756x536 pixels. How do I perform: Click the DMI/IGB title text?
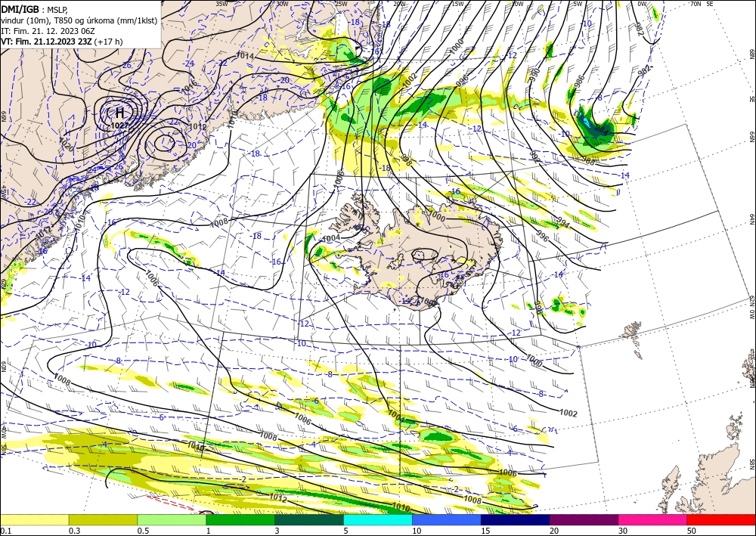(x=20, y=9)
